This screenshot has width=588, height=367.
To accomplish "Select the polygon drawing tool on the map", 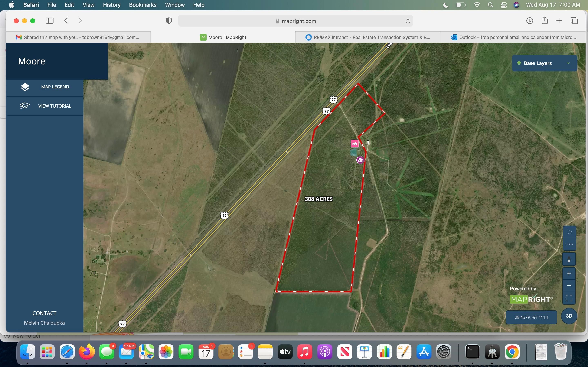I will [569, 232].
